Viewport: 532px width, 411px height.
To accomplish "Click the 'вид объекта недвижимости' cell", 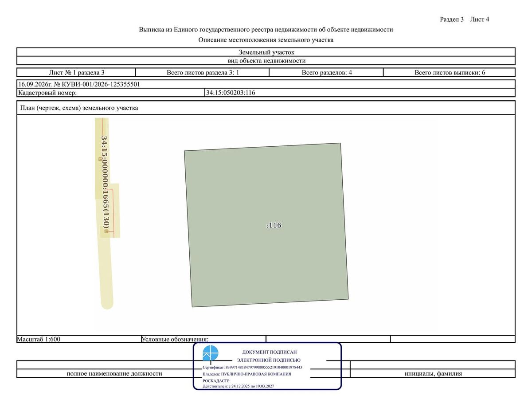I will tap(266, 61).
